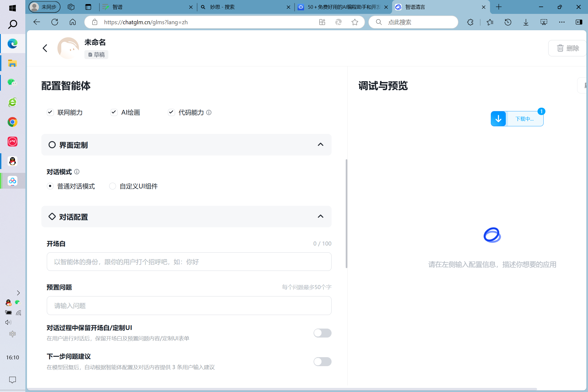The height and width of the screenshot is (392, 588).
Task: Click the AI绘画 checkbox icon
Action: (113, 112)
